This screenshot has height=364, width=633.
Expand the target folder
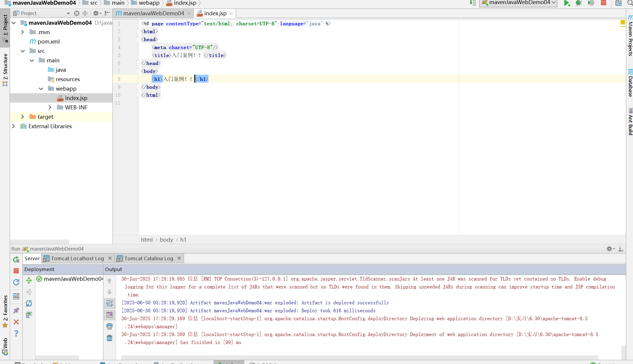click(x=23, y=117)
